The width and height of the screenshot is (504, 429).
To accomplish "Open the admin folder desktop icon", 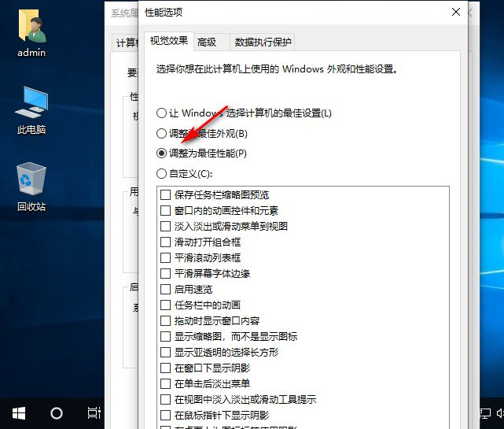I will point(31,33).
